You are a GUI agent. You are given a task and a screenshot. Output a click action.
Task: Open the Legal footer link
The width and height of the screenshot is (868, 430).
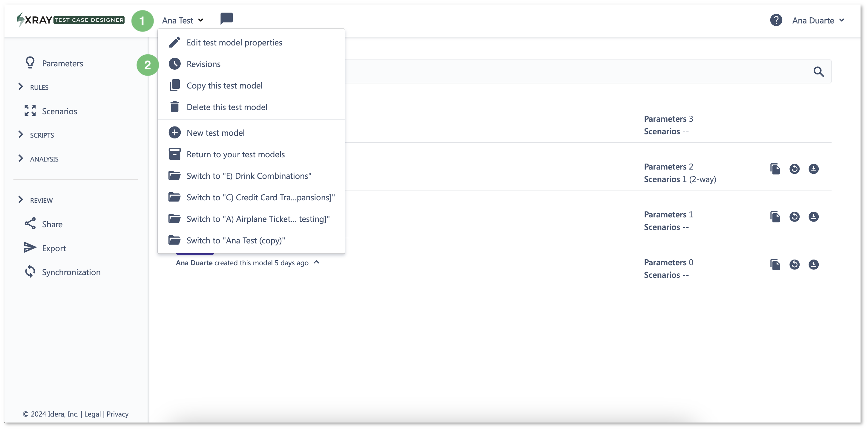click(x=92, y=414)
